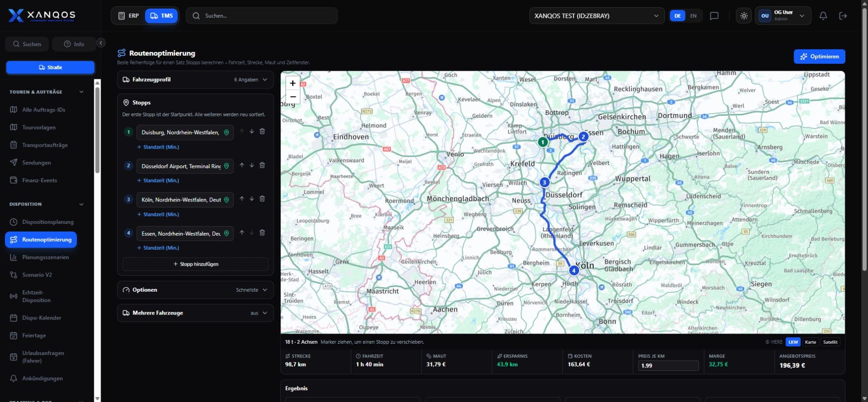Click location pin in Essen stop field
This screenshot has height=402, width=868.
coord(226,234)
